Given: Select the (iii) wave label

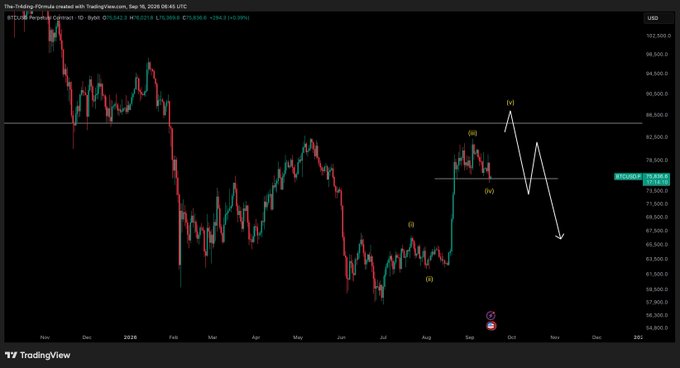Looking at the screenshot, I should pyautogui.click(x=472, y=133).
